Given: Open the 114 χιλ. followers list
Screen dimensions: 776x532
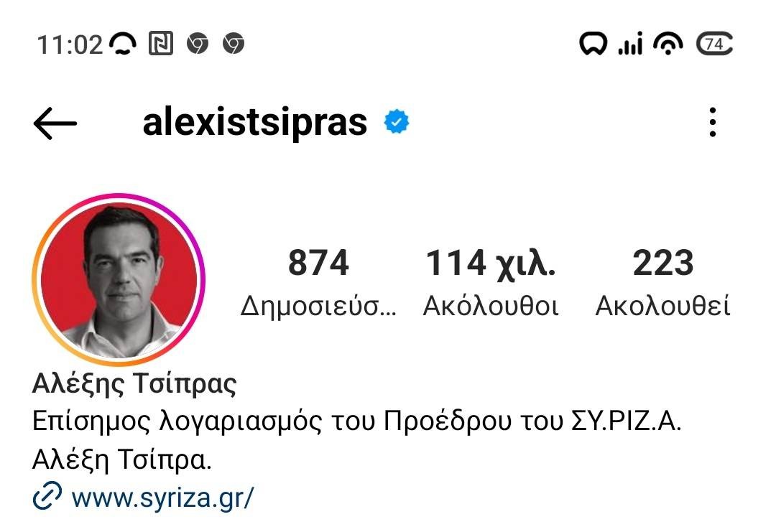Looking at the screenshot, I should point(491,263).
